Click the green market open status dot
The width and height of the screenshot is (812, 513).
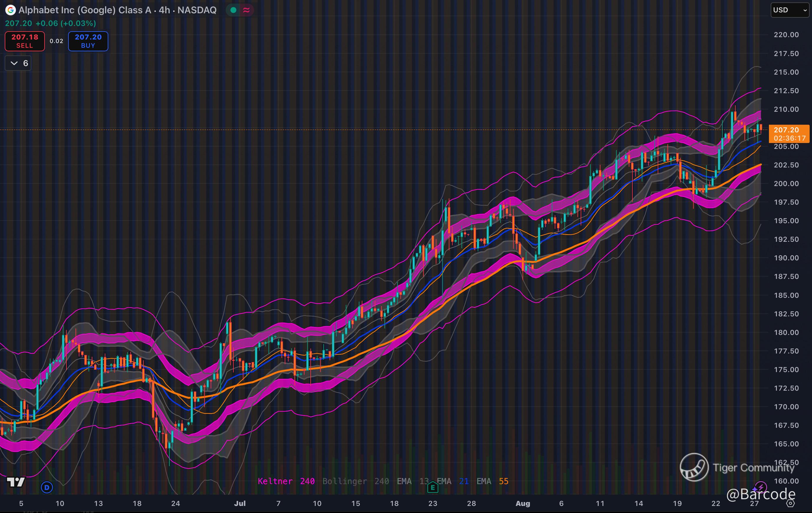(233, 10)
